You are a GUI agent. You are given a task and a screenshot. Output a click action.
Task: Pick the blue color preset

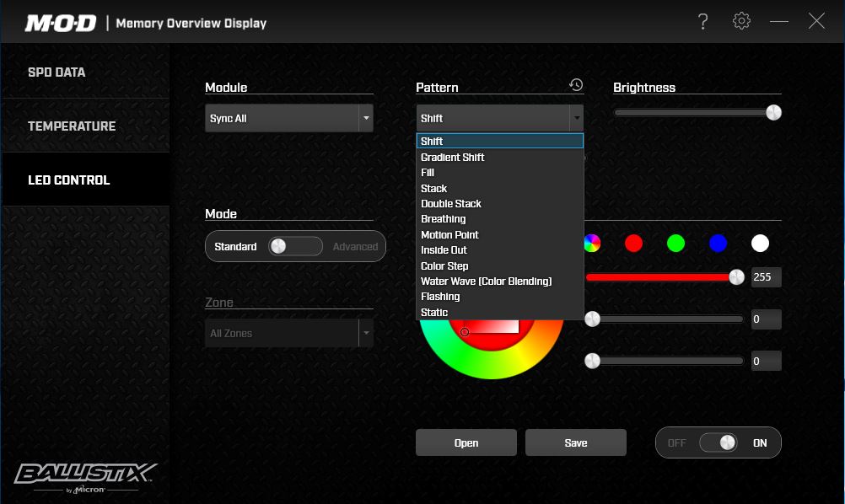(718, 244)
